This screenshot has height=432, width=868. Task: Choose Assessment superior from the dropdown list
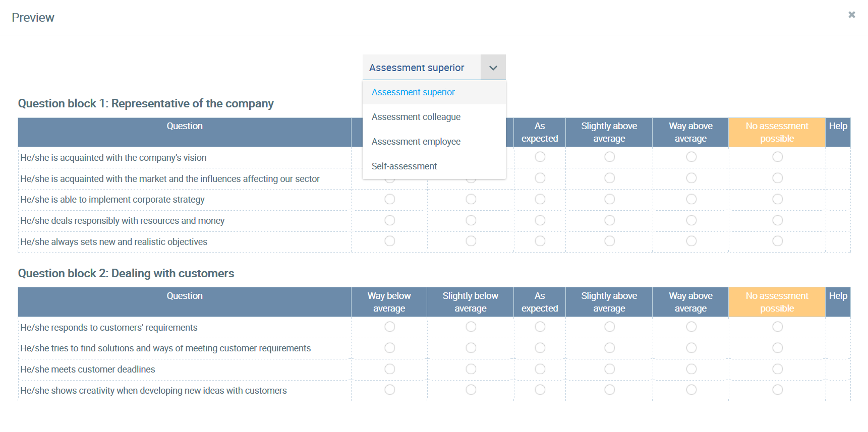434,92
